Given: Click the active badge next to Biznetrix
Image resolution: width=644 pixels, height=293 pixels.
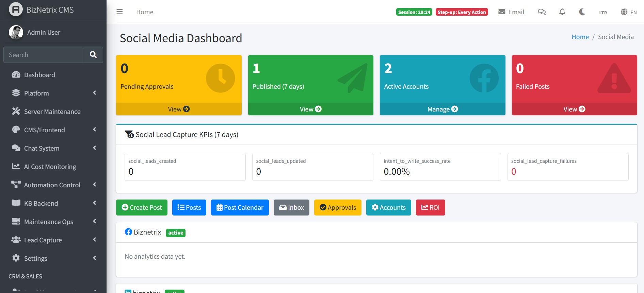Looking at the screenshot, I should point(176,233).
